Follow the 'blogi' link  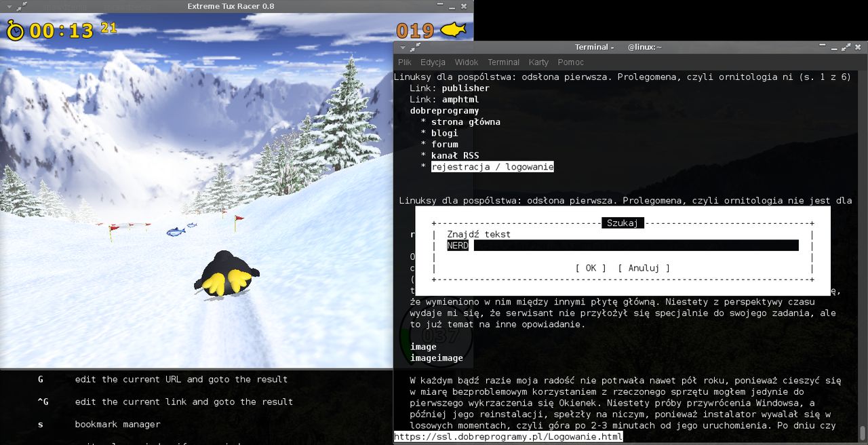click(x=444, y=133)
